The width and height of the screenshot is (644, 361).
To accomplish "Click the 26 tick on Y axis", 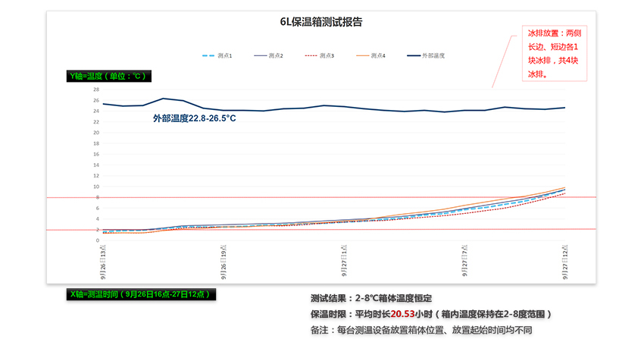I will coord(96,100).
